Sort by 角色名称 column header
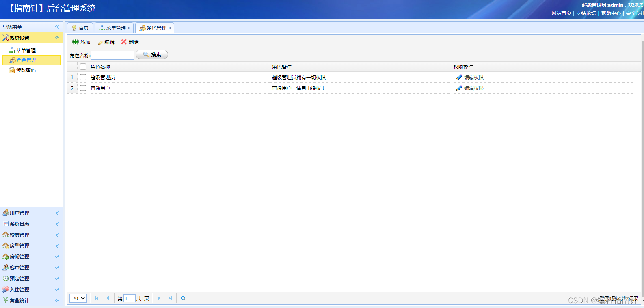 [x=179, y=67]
